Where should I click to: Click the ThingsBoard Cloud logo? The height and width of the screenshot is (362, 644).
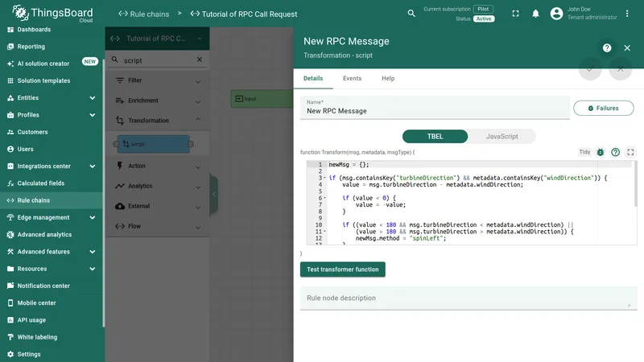(x=52, y=14)
